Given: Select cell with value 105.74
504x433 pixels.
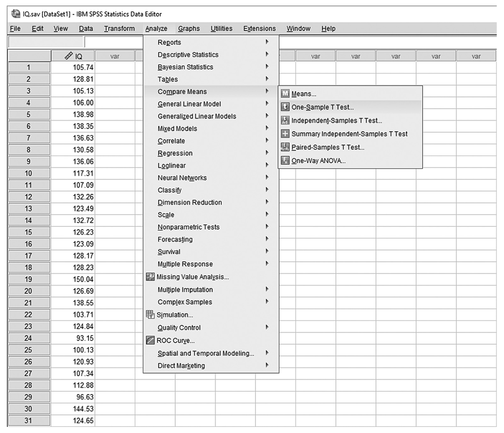Looking at the screenshot, I should (73, 67).
